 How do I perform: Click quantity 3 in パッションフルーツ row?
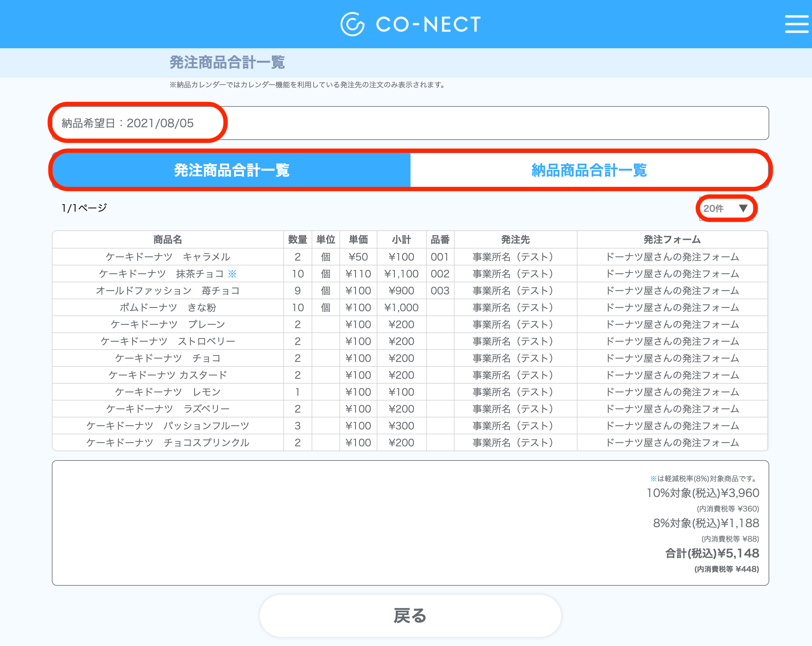pyautogui.click(x=297, y=426)
